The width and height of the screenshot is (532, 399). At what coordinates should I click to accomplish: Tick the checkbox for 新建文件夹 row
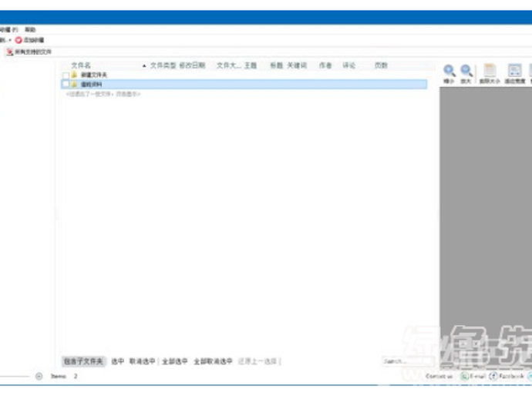click(66, 75)
